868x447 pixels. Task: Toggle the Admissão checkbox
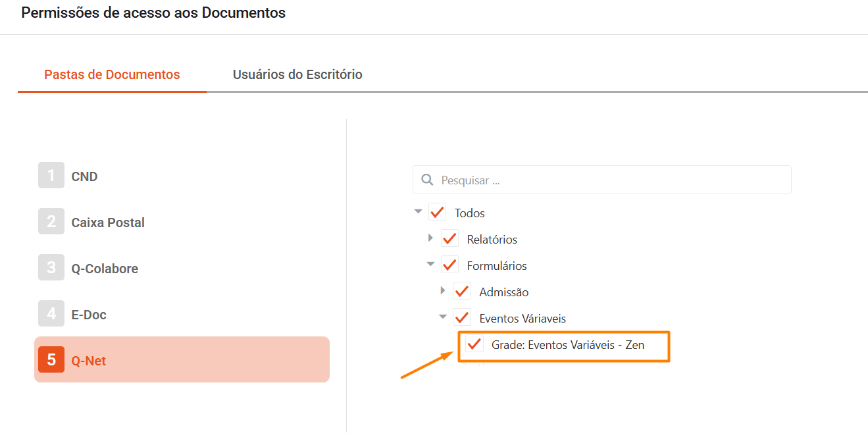(462, 292)
